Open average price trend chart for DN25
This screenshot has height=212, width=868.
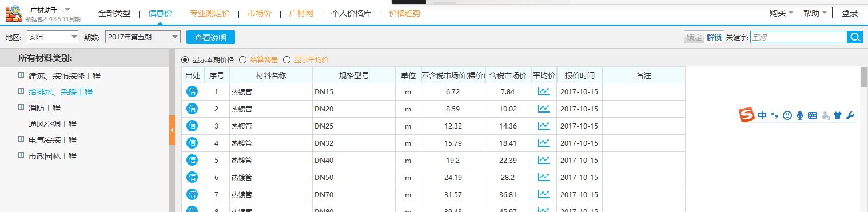[x=544, y=126]
